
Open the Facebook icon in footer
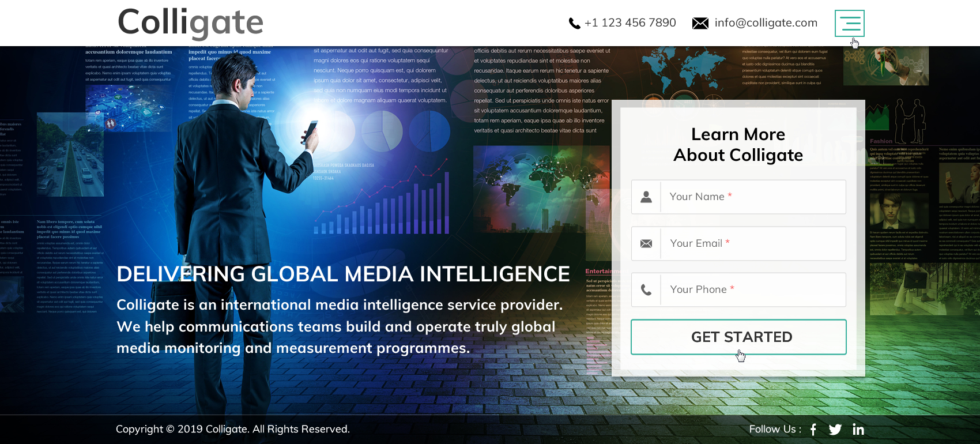[x=813, y=430]
